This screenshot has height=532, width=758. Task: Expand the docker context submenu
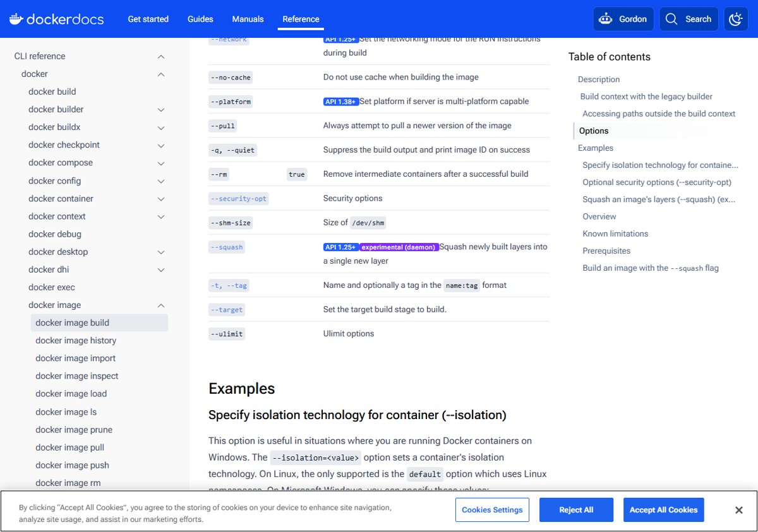point(161,216)
